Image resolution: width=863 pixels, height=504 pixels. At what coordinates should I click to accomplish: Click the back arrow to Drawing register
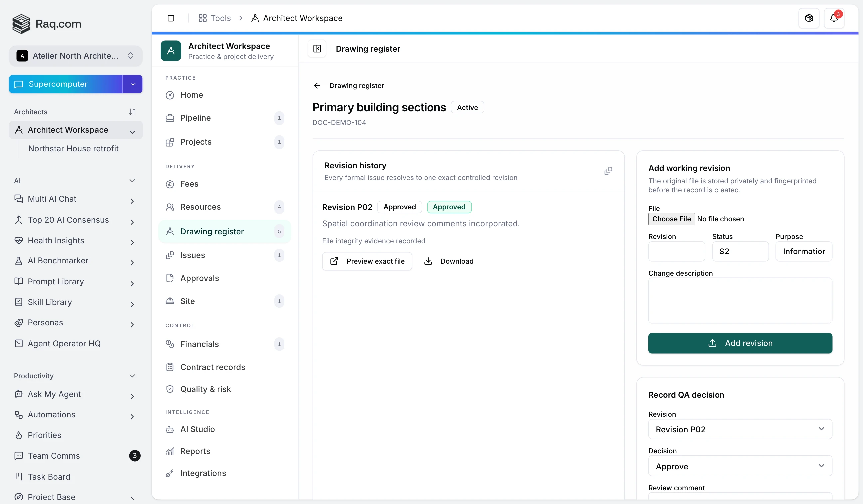pos(317,85)
